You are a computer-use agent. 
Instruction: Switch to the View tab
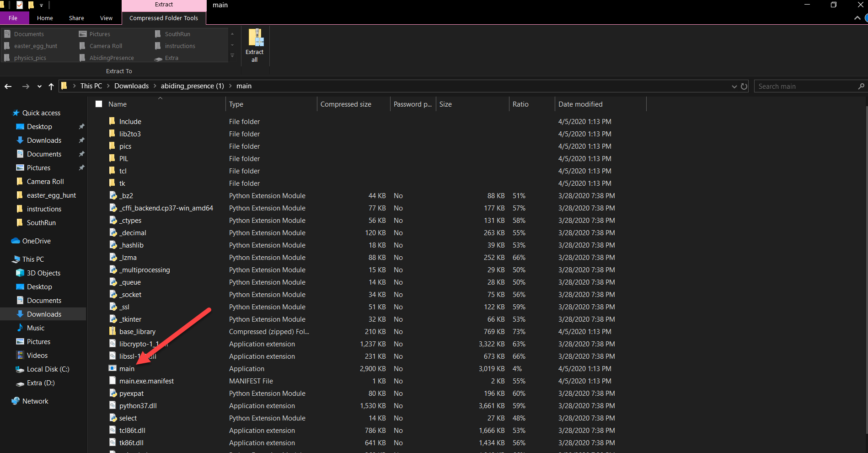pyautogui.click(x=106, y=18)
